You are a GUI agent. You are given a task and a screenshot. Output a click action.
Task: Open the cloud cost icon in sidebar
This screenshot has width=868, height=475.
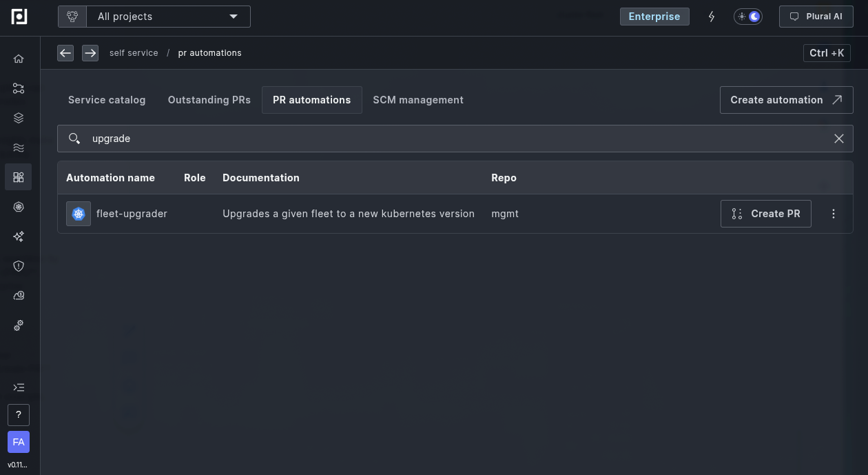[x=19, y=296]
